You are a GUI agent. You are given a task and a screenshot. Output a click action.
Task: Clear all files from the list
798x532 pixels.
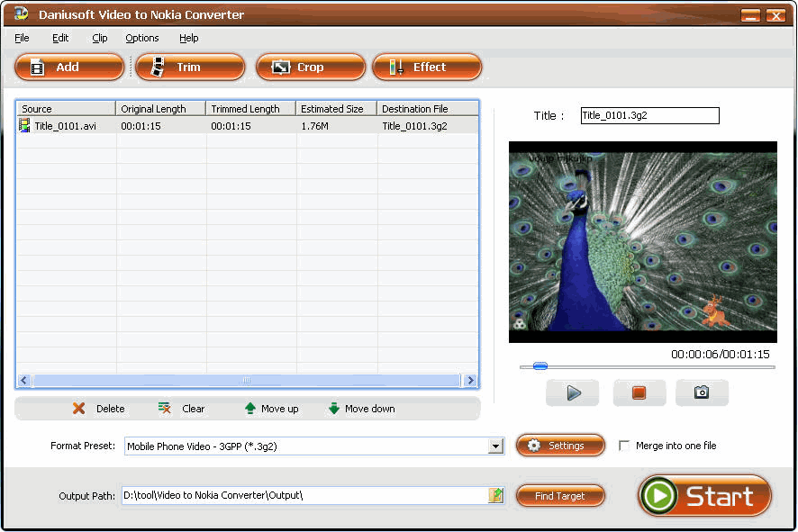[182, 409]
